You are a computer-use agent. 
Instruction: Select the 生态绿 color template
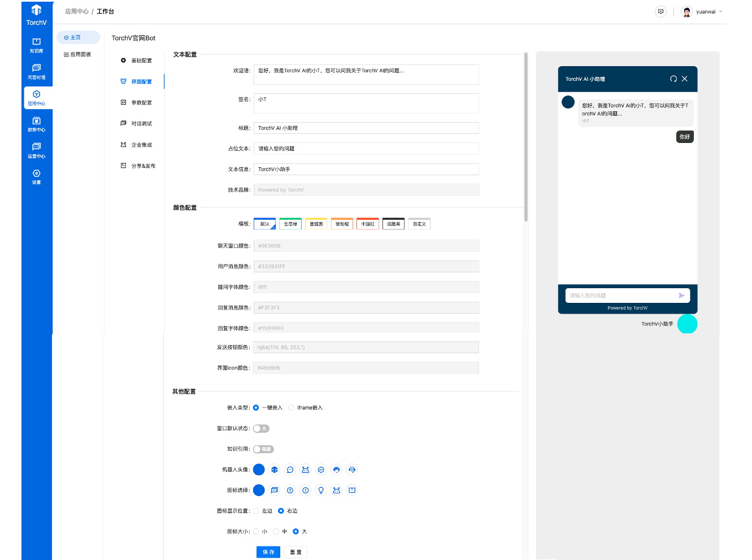point(290,224)
